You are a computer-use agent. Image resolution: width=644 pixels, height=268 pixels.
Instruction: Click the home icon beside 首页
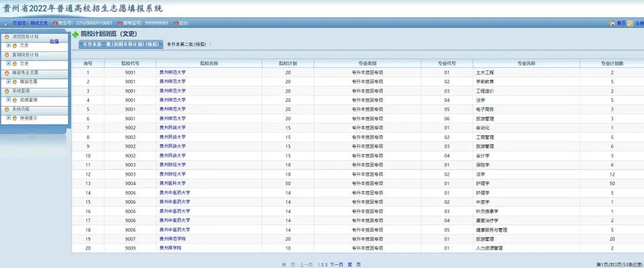(x=611, y=23)
